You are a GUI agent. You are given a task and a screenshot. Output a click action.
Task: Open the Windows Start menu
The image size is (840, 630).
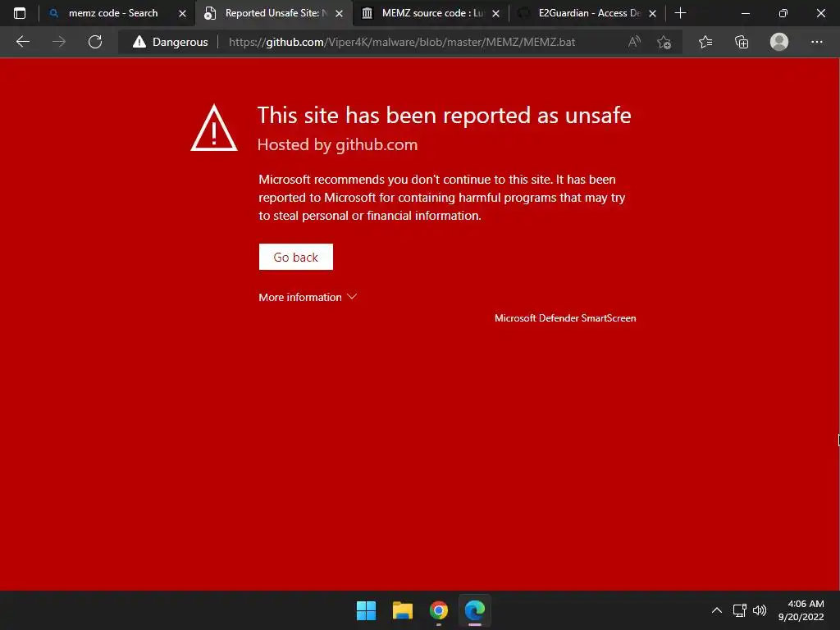tap(367, 610)
